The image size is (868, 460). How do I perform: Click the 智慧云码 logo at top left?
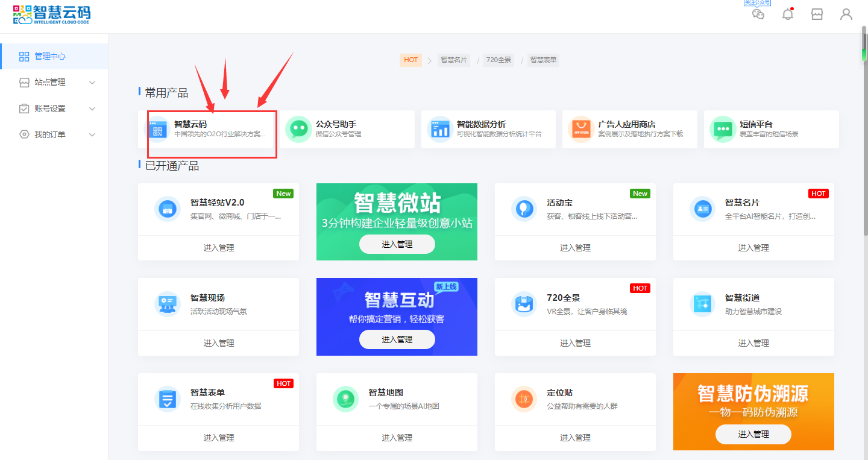[52, 14]
